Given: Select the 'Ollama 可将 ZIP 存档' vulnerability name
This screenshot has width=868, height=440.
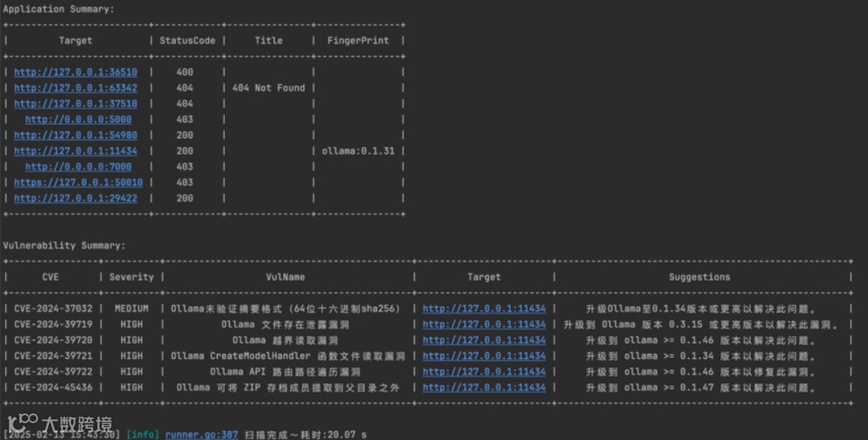Looking at the screenshot, I should click(288, 388).
